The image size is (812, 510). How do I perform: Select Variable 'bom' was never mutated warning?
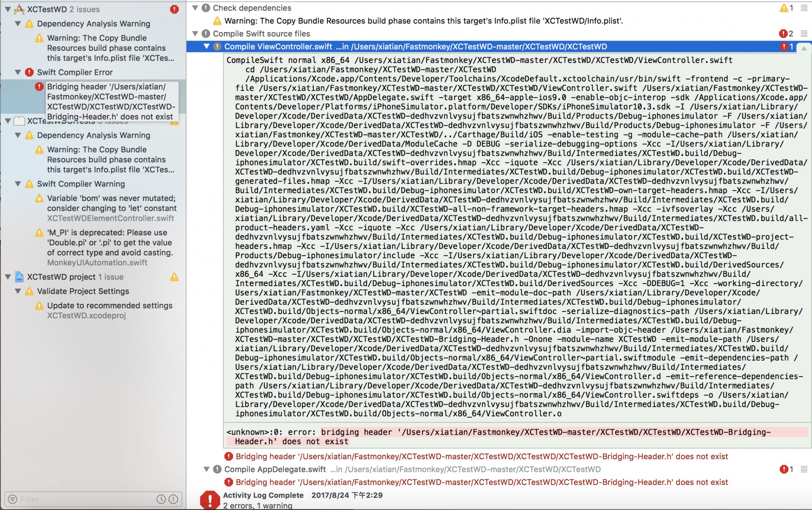tap(111, 203)
